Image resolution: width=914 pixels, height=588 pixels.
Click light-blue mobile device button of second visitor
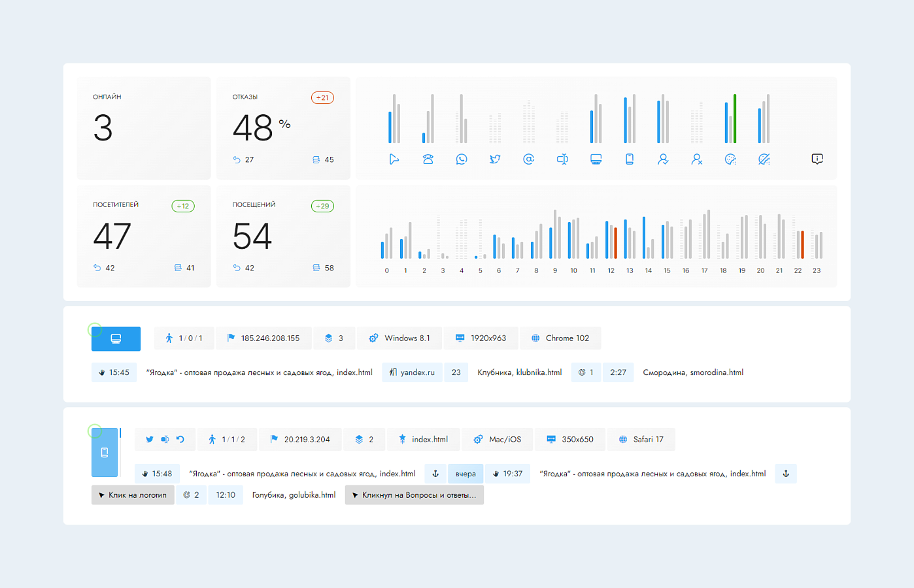coord(105,452)
